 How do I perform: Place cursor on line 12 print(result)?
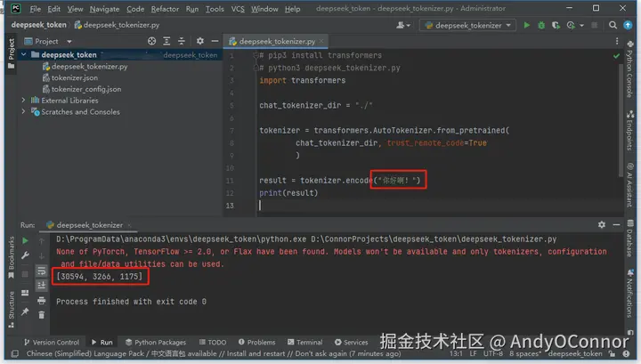coord(288,193)
